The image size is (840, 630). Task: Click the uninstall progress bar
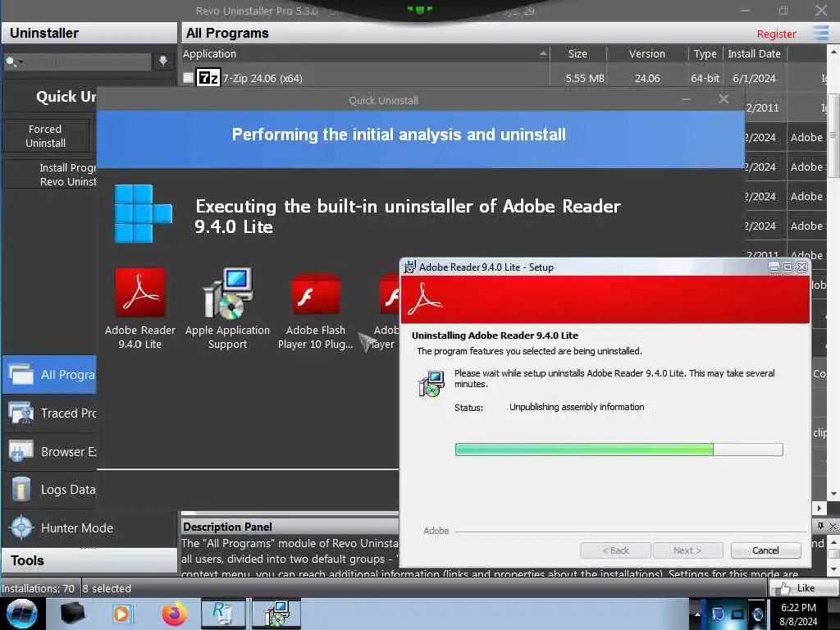(x=619, y=449)
